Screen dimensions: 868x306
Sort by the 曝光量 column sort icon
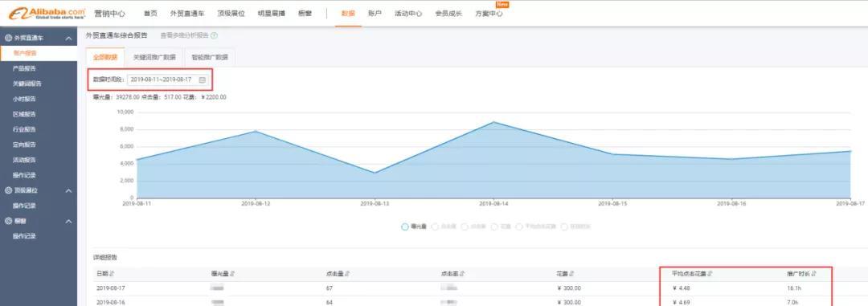[x=232, y=273]
